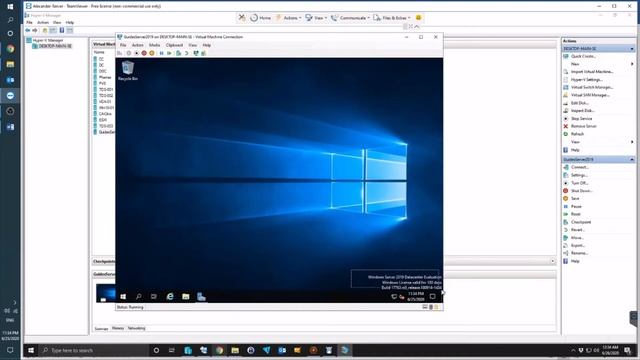The width and height of the screenshot is (640, 360).
Task: Click Export under the VM actions
Action: coord(578,245)
